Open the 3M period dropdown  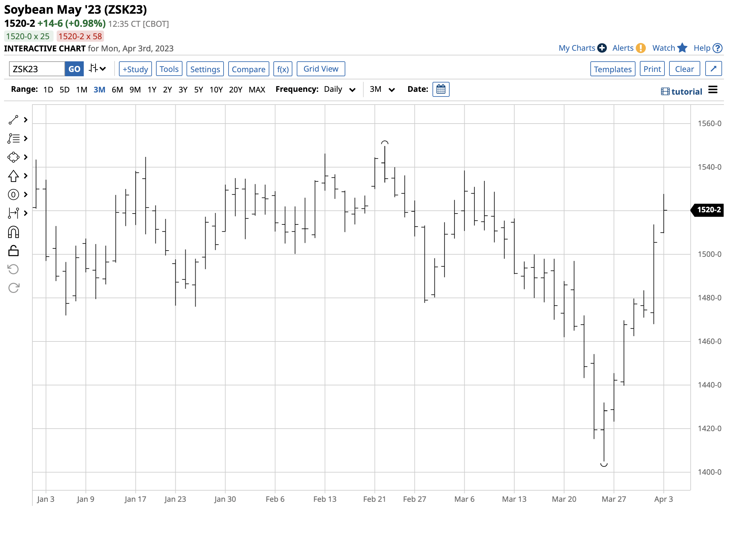382,89
